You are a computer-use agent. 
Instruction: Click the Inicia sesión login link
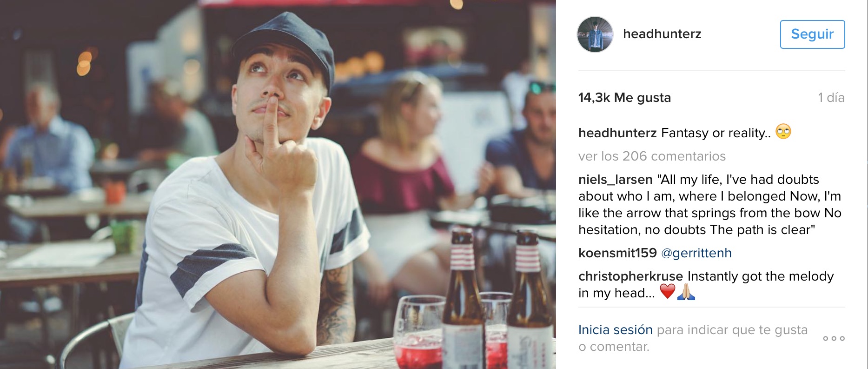pyautogui.click(x=616, y=330)
